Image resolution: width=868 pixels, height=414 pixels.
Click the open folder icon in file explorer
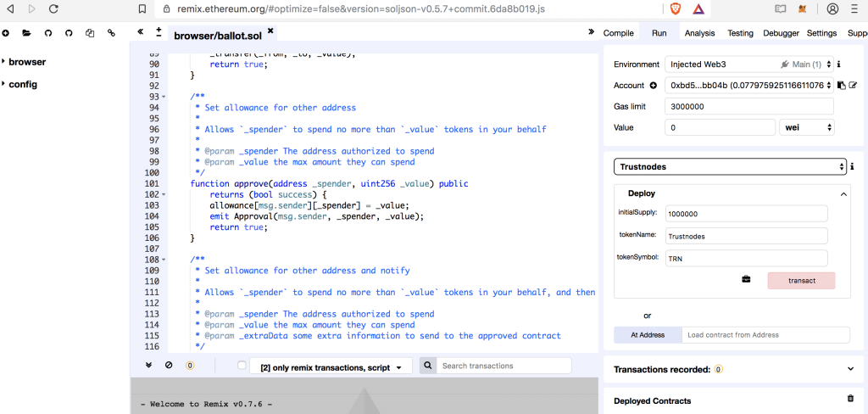(x=26, y=33)
